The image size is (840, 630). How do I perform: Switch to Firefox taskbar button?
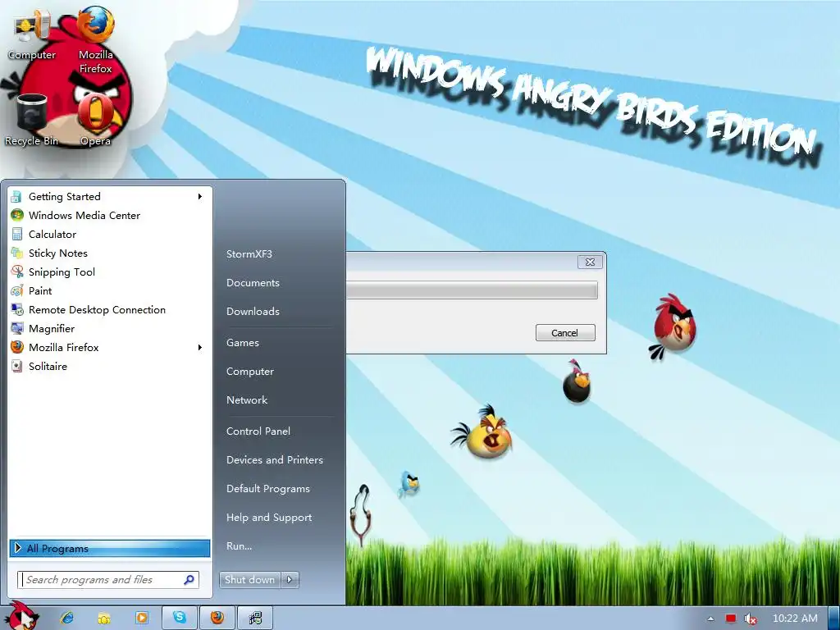217,618
